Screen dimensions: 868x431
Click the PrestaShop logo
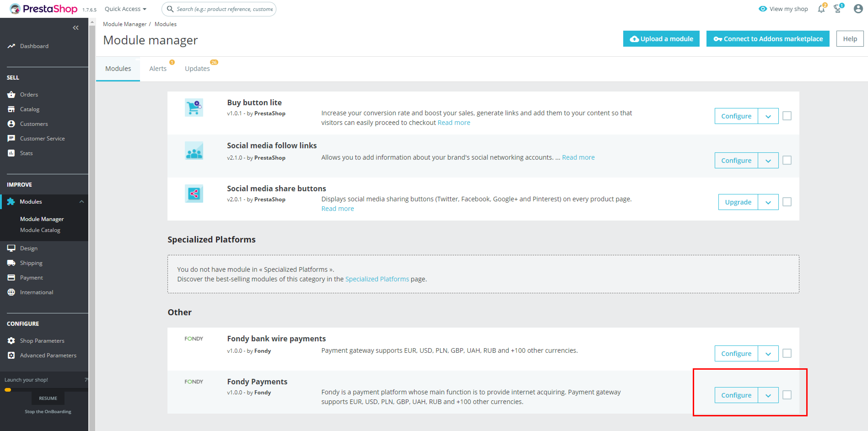coord(44,9)
